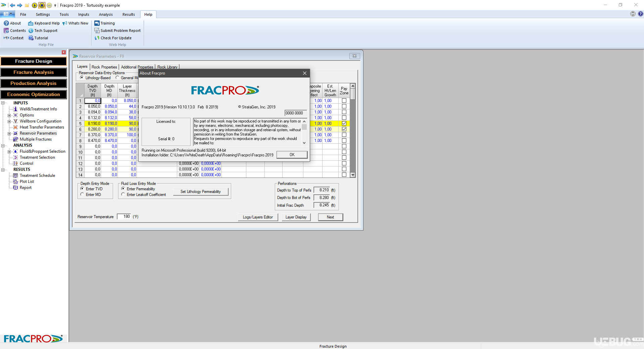
Task: Open Contents help book icon
Action: [x=6, y=31]
